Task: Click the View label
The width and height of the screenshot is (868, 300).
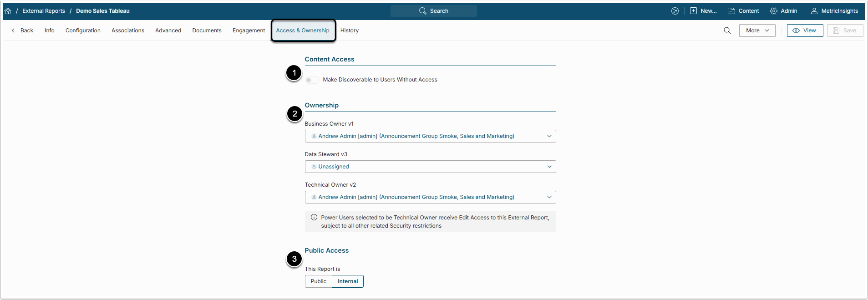Action: coord(809,31)
